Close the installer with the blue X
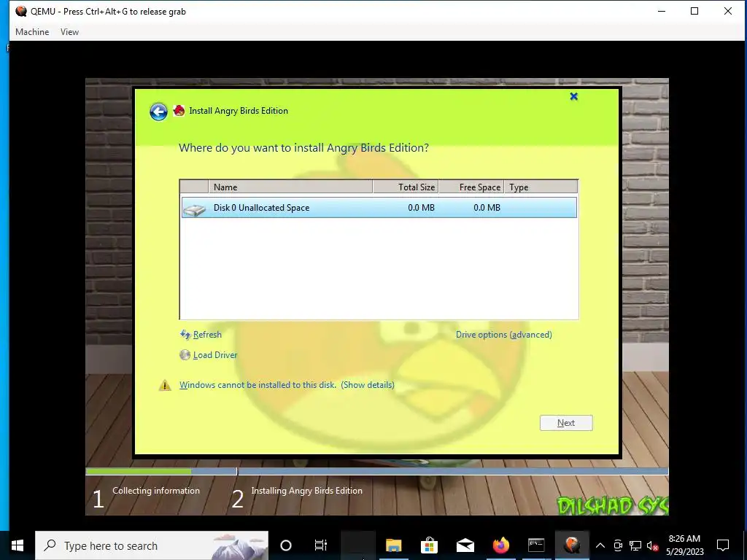 [573, 97]
